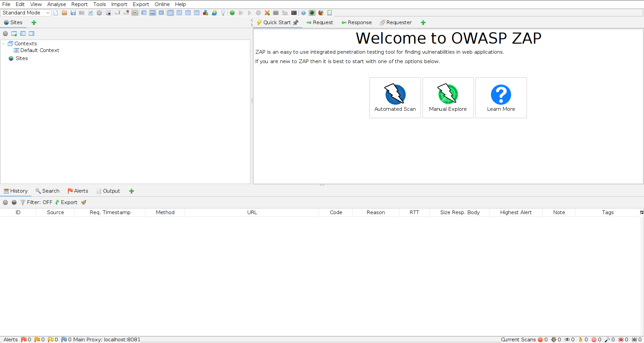
Task: Add a tab with Sites panel plus
Action: tap(34, 22)
